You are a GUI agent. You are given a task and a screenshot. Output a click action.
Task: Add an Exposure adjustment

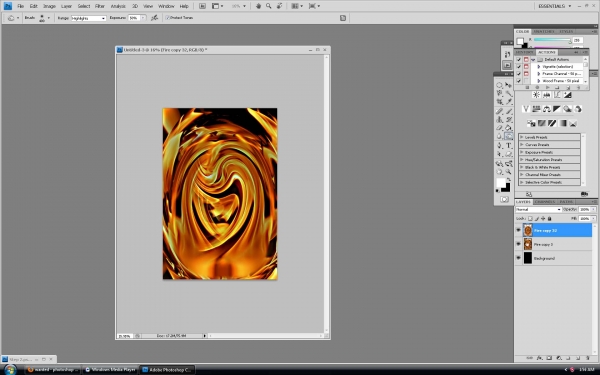click(x=567, y=95)
